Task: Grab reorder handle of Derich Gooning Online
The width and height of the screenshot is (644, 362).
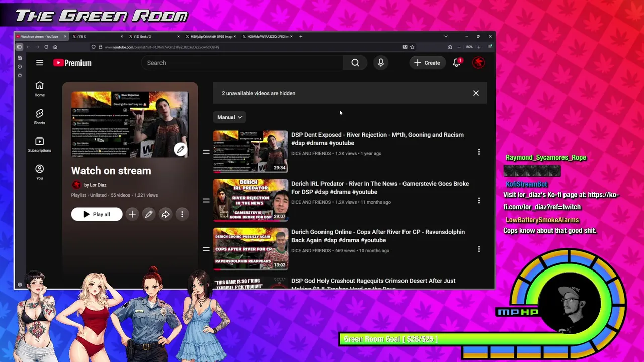Action: (x=206, y=249)
